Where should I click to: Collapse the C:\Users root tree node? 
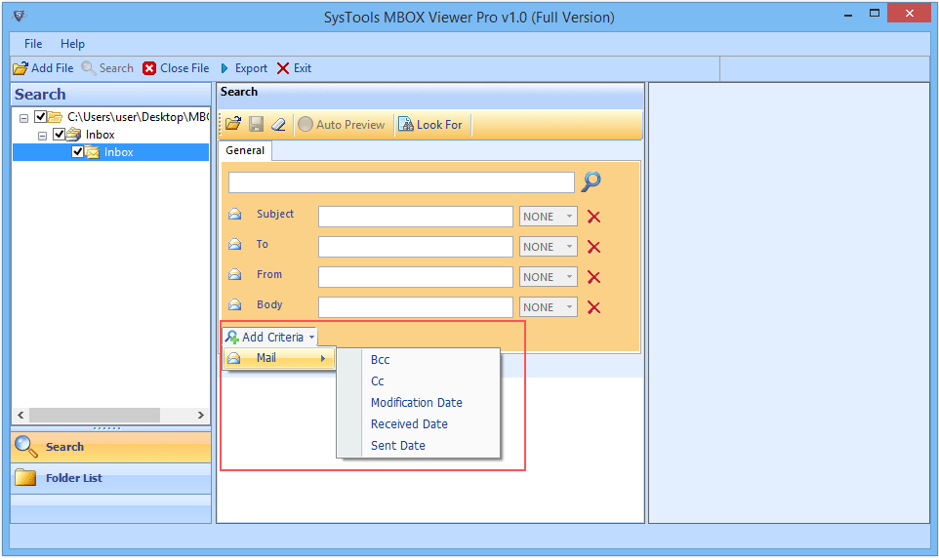coord(24,118)
